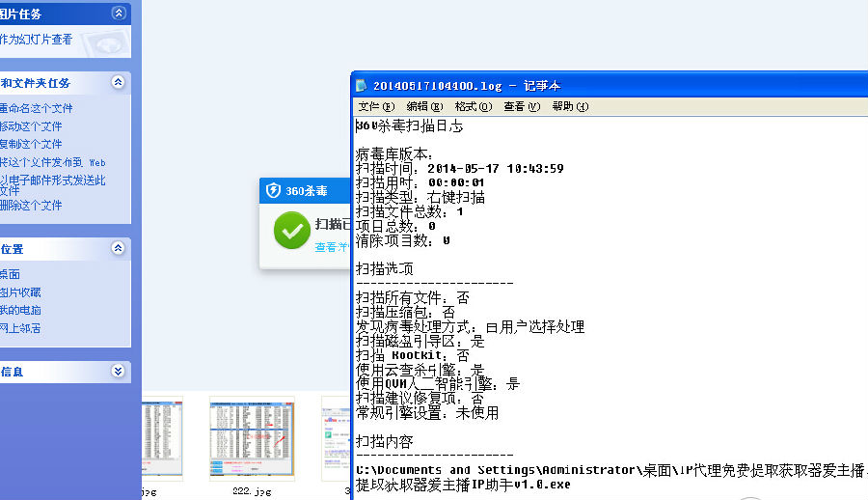Viewport: 868px width, 500px height.
Task: Open 网上邻居 location link
Action: [21, 328]
